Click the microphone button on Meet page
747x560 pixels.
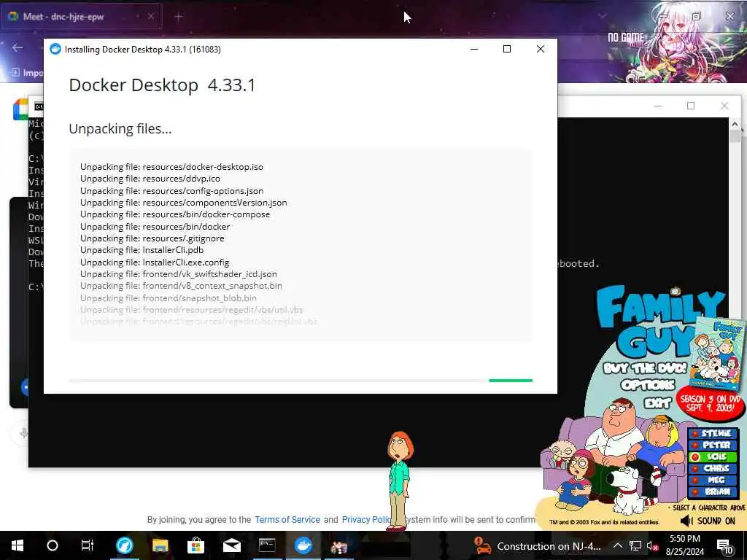point(23,433)
